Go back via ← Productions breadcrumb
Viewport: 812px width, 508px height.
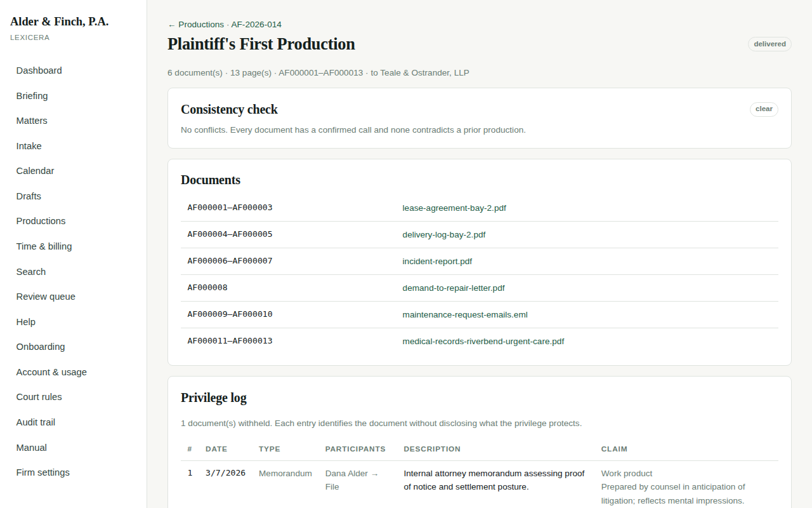[196, 25]
